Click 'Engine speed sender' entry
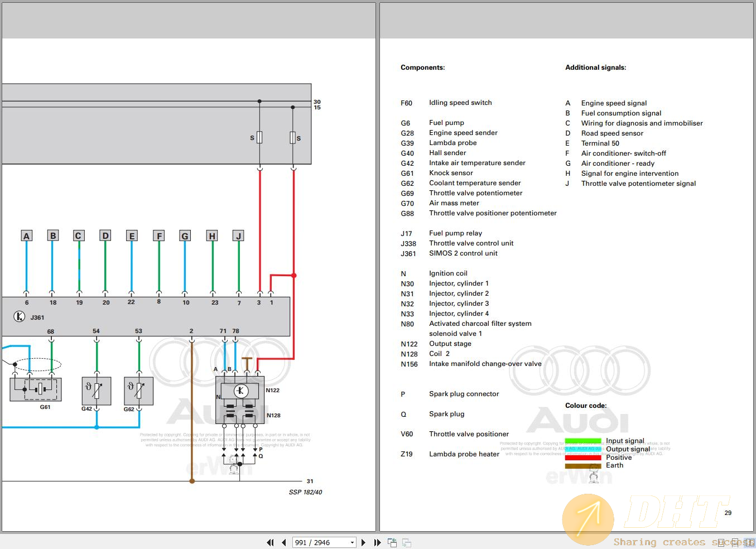The height and width of the screenshot is (549, 756). (463, 133)
